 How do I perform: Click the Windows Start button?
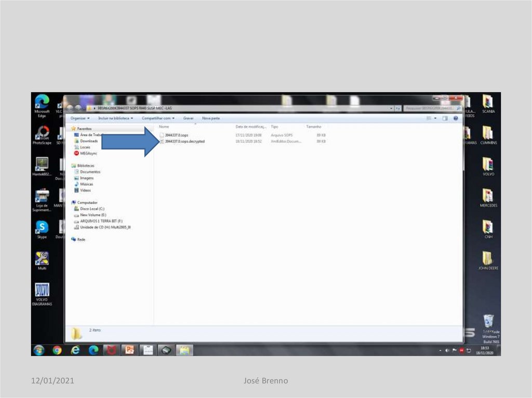click(x=39, y=350)
